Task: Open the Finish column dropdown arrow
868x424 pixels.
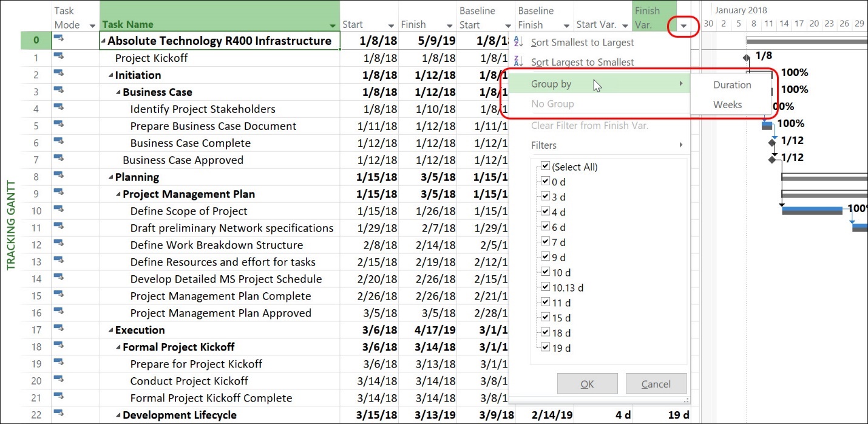Action: coord(450,26)
